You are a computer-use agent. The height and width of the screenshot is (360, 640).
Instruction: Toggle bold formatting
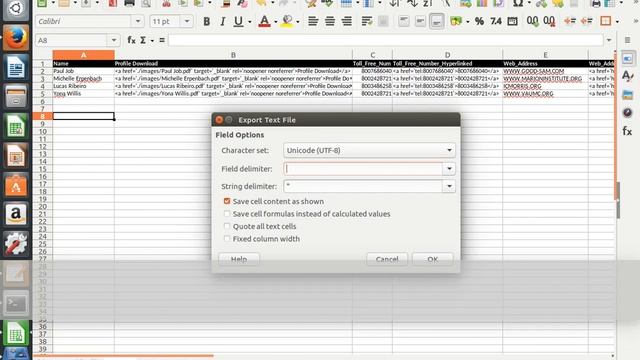(207, 21)
